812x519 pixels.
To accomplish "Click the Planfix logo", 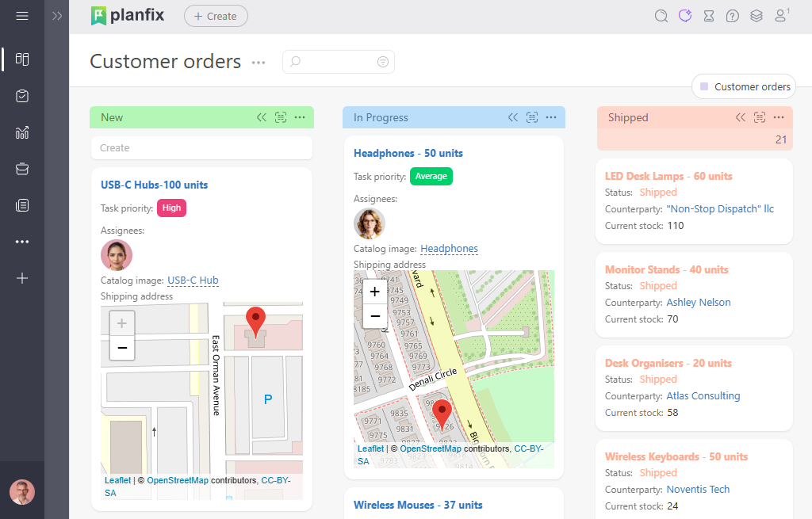I will coord(128,16).
